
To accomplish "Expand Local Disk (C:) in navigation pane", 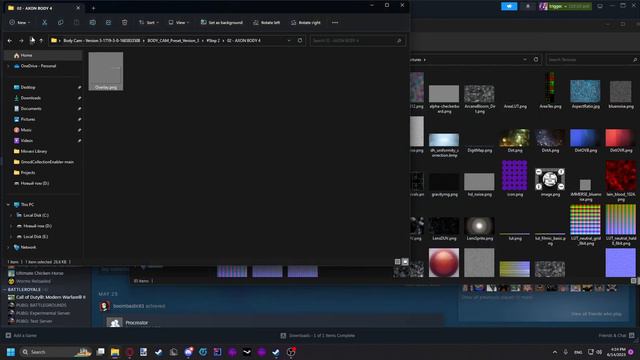I will coord(11,215).
